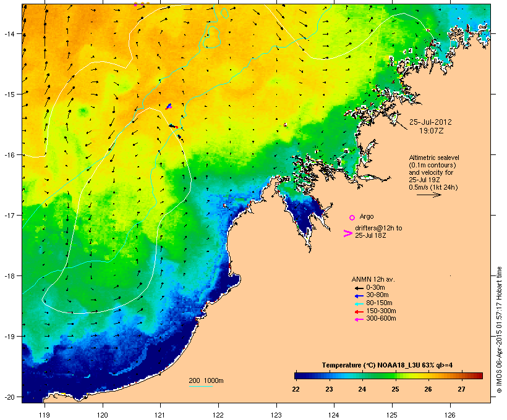507x420 pixels.
Task: Click the longitude axis label 123
Action: (276, 415)
